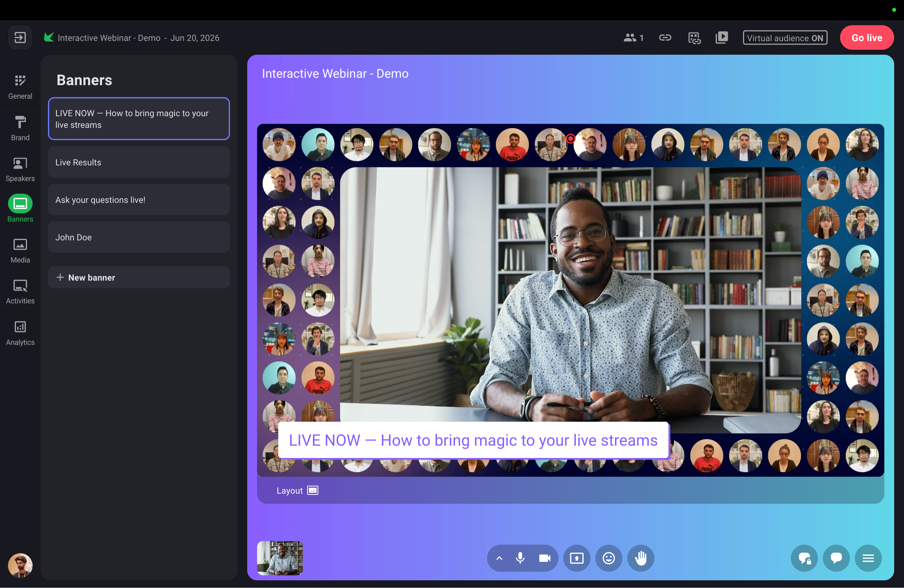Copy the invite link icon
Image resolution: width=904 pixels, height=588 pixels.
[665, 38]
